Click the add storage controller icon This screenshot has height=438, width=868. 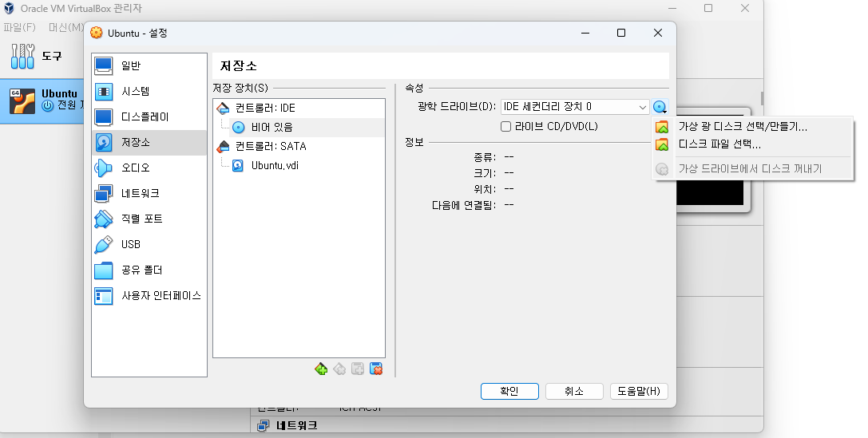click(321, 369)
